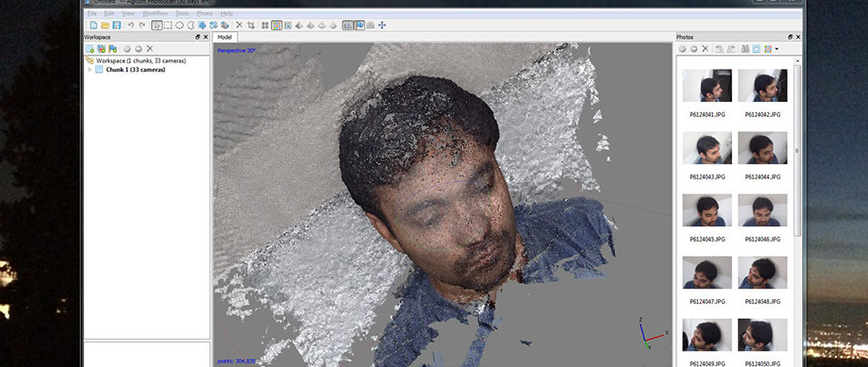Toggle Show Markers flag button
Viewport: 868px width, 367px height.
(x=359, y=25)
